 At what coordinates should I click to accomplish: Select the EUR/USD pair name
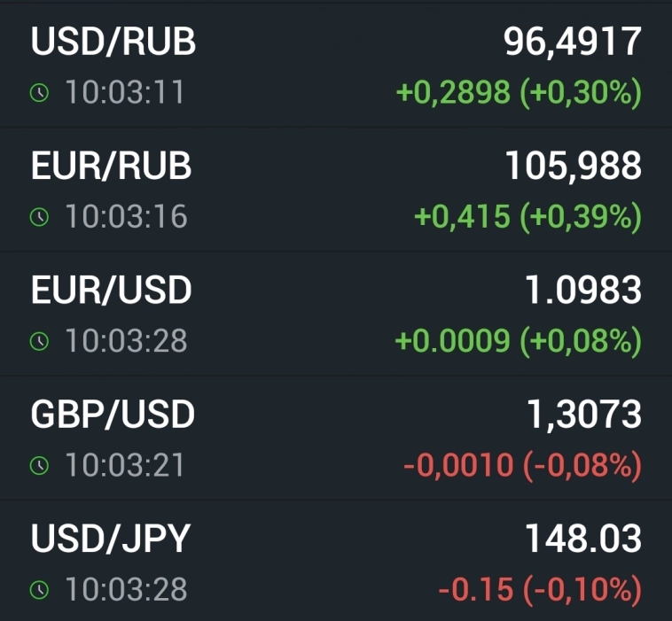pos(111,291)
